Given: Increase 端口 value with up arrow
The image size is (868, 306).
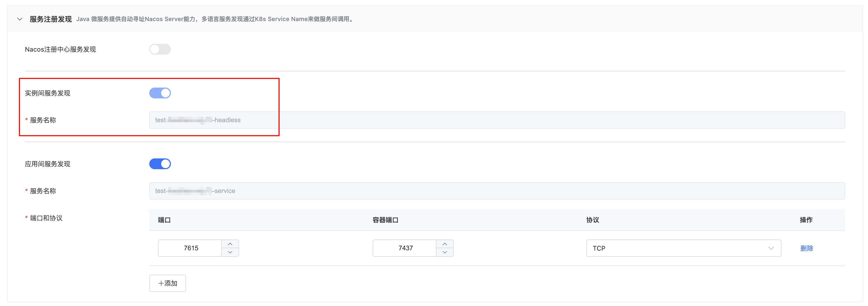Looking at the screenshot, I should (230, 244).
